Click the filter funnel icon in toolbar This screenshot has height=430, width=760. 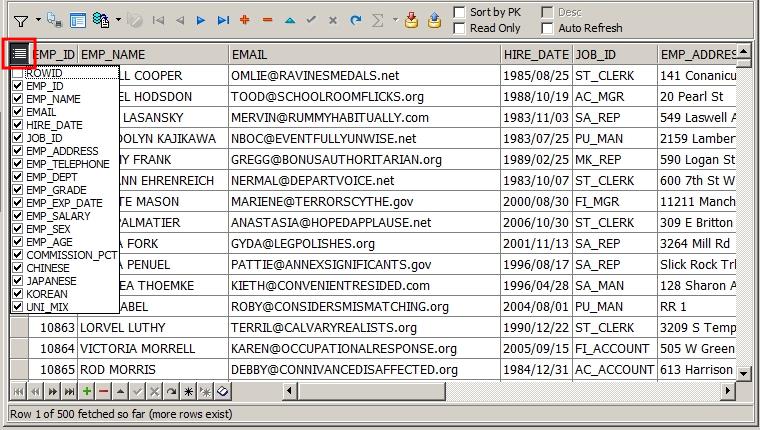tap(20, 20)
